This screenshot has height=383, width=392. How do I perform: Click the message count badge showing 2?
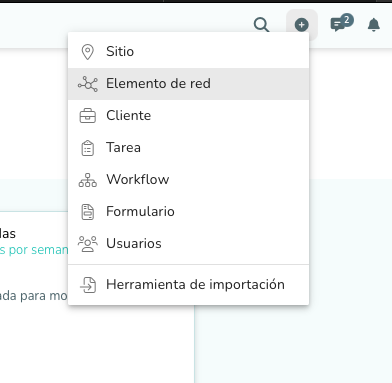point(347,20)
